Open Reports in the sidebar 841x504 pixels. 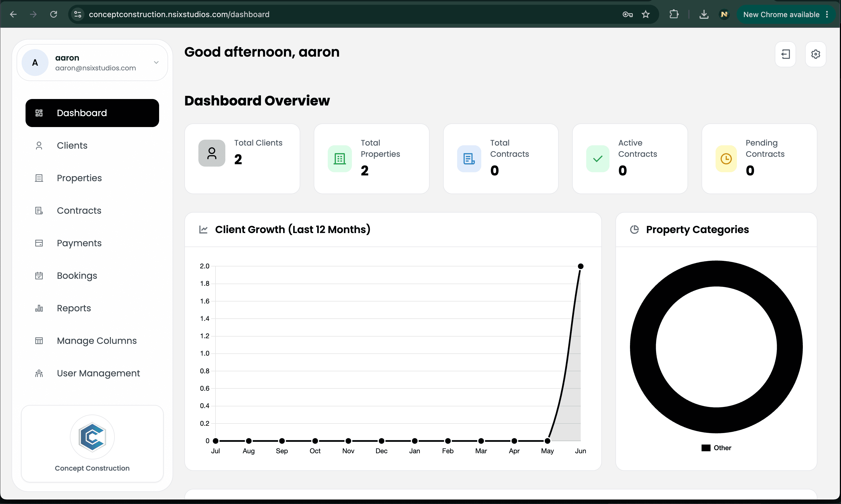coord(92,309)
